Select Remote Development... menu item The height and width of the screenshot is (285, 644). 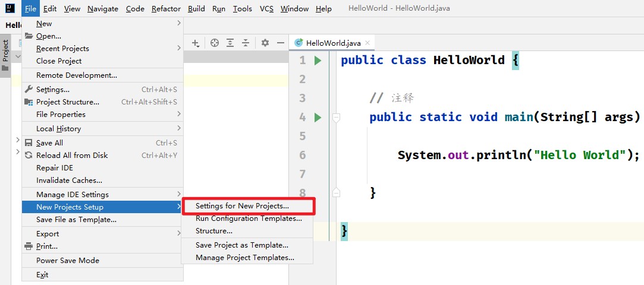click(102, 75)
